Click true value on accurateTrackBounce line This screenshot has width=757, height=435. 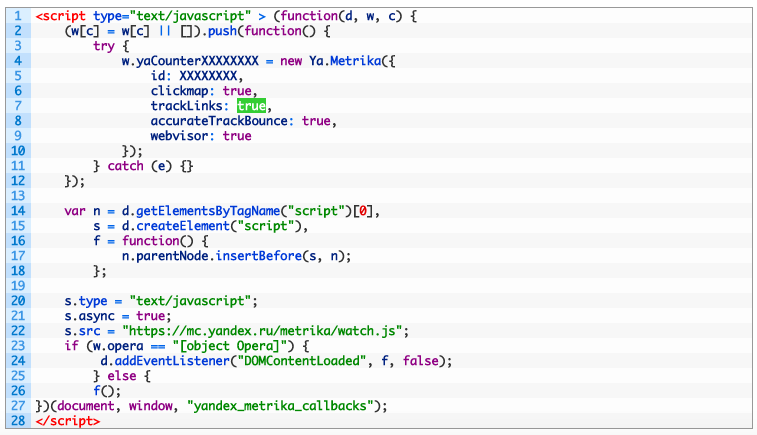[x=316, y=121]
